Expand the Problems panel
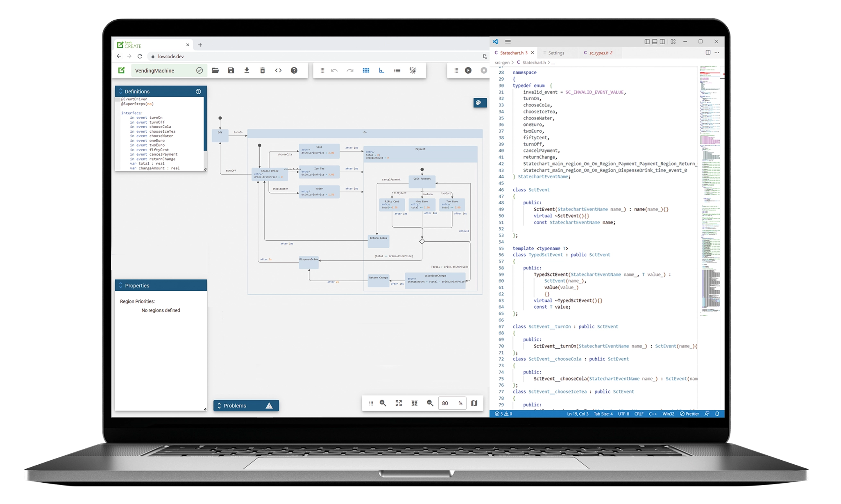Image resolution: width=841 pixels, height=504 pixels. pos(219,405)
